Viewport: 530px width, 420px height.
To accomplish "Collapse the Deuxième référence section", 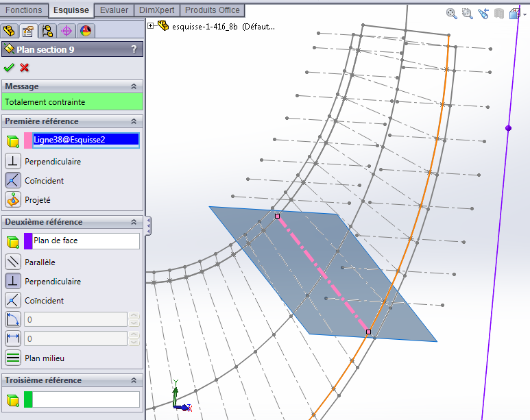I will point(134,222).
